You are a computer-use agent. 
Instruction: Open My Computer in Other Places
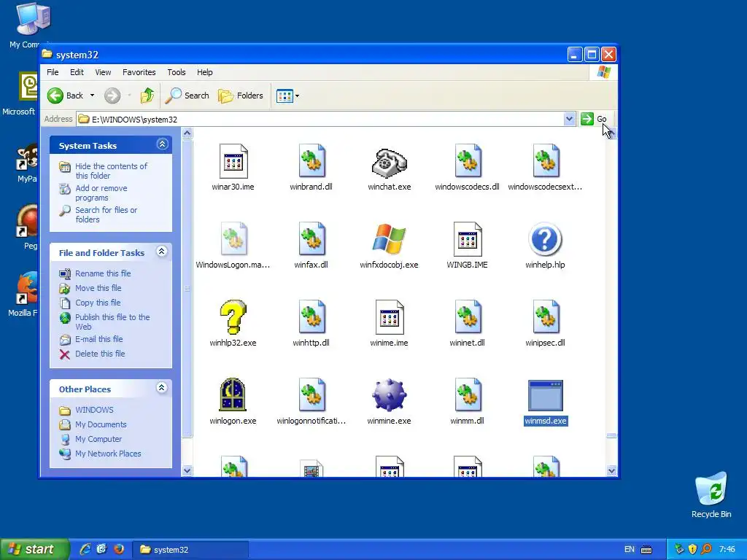coord(98,440)
